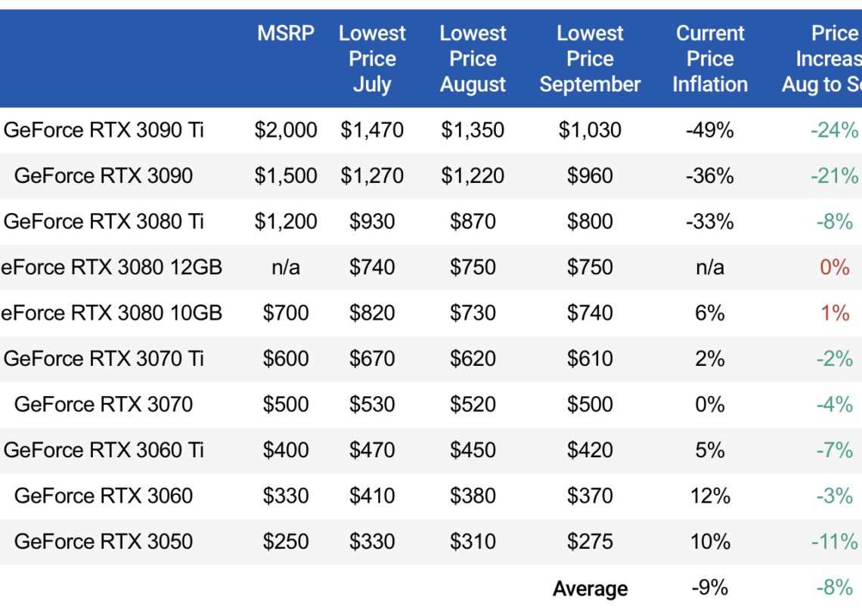Screen dimensions: 862x616
Task: Select the GeForce RTX 3080 Ti row label
Action: coord(104,221)
